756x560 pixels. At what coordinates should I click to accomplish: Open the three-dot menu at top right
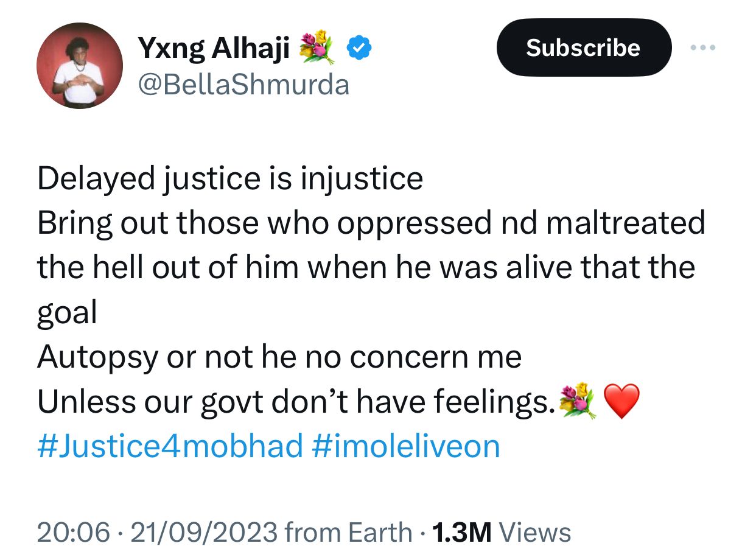pos(702,47)
